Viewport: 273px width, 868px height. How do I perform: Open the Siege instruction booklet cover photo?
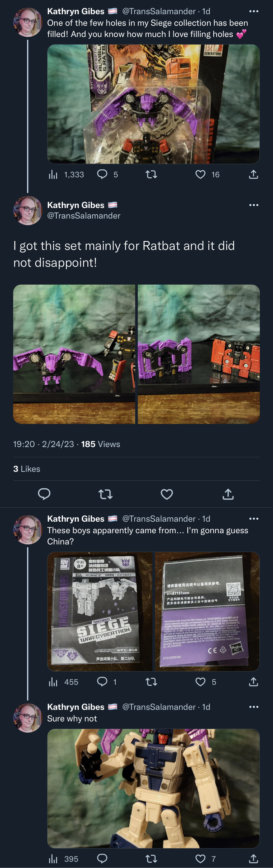tap(100, 611)
